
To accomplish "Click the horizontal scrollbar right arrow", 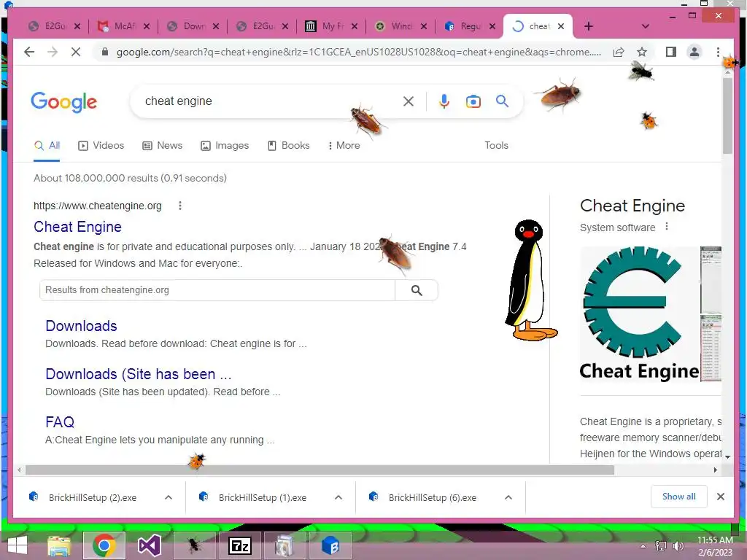I will (x=715, y=470).
